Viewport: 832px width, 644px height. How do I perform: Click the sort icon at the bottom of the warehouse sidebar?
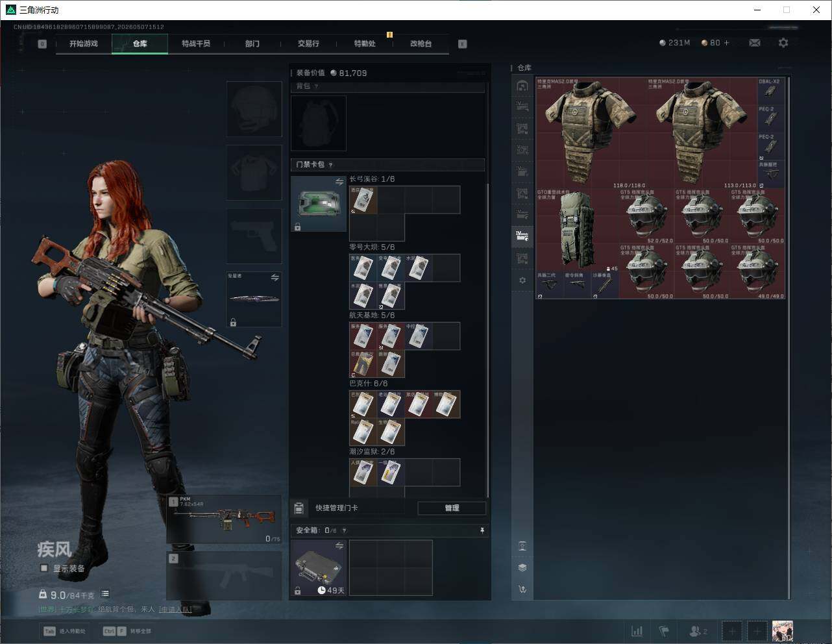(x=522, y=589)
